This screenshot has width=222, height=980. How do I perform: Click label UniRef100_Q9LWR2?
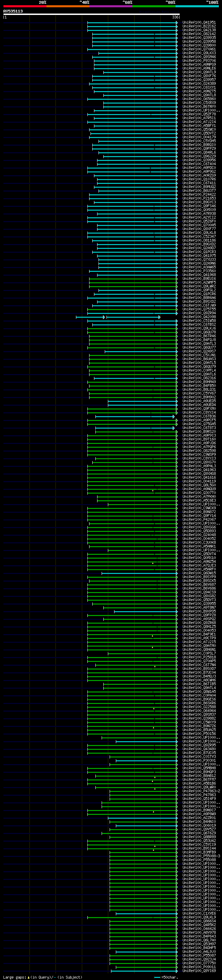click(x=199, y=286)
